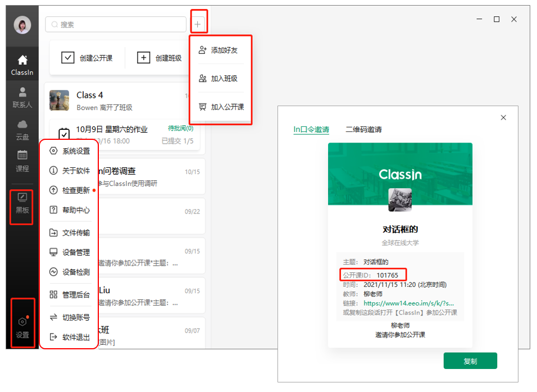Open the https://www14.eeo.im invitation link
The height and width of the screenshot is (392, 537).
tap(408, 303)
